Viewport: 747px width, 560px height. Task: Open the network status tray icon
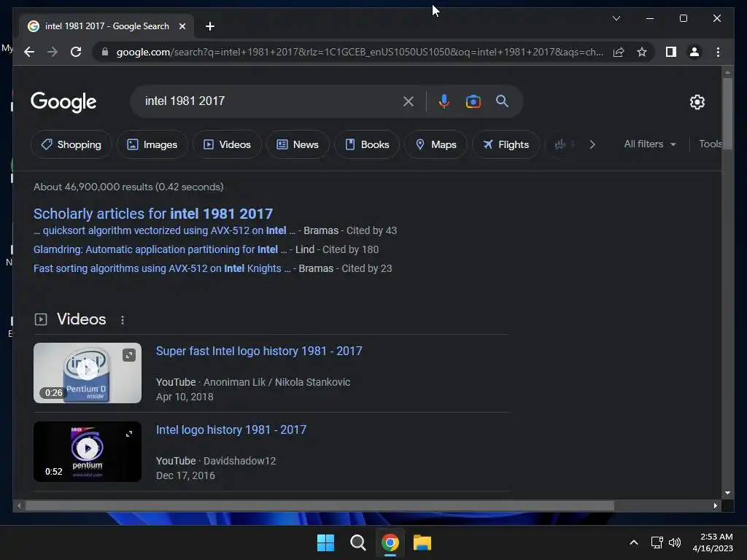657,542
